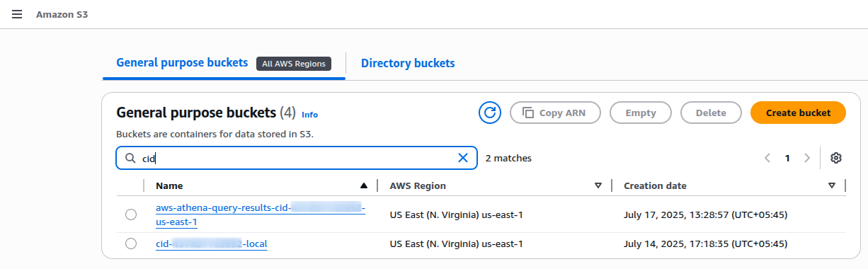Click the search magnifier icon
Screen dimensions: 868x269
coord(130,159)
